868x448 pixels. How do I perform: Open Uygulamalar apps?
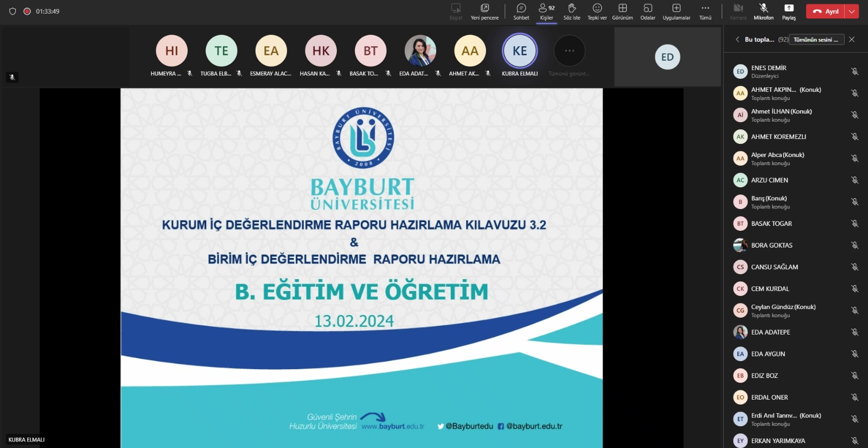tap(676, 11)
